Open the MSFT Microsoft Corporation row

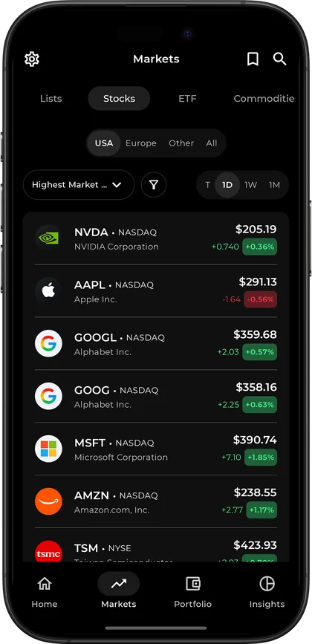tap(156, 449)
